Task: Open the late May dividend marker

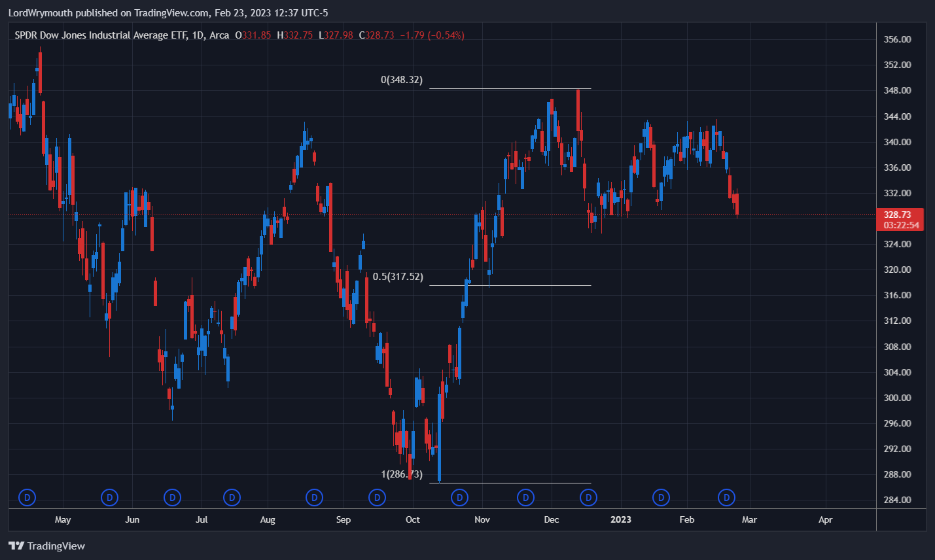Action: (x=109, y=498)
